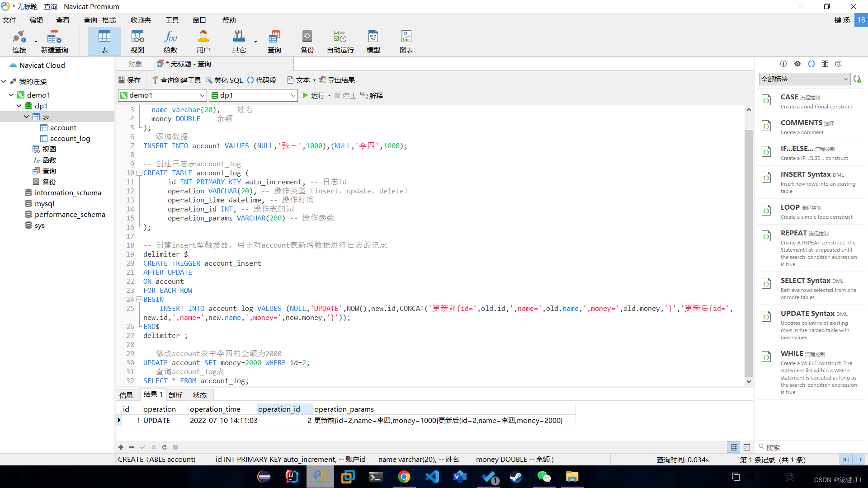
Task: Click the 导出结果 export button
Action: tap(337, 80)
